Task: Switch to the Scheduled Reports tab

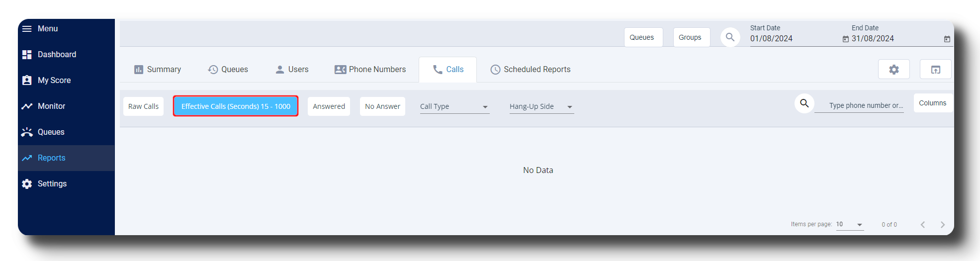Action: [x=531, y=70]
